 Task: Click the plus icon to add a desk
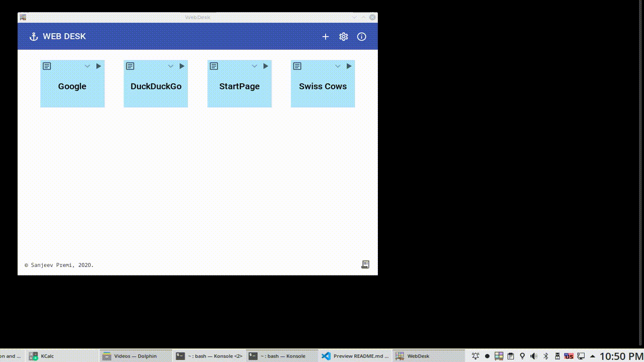pyautogui.click(x=326, y=37)
